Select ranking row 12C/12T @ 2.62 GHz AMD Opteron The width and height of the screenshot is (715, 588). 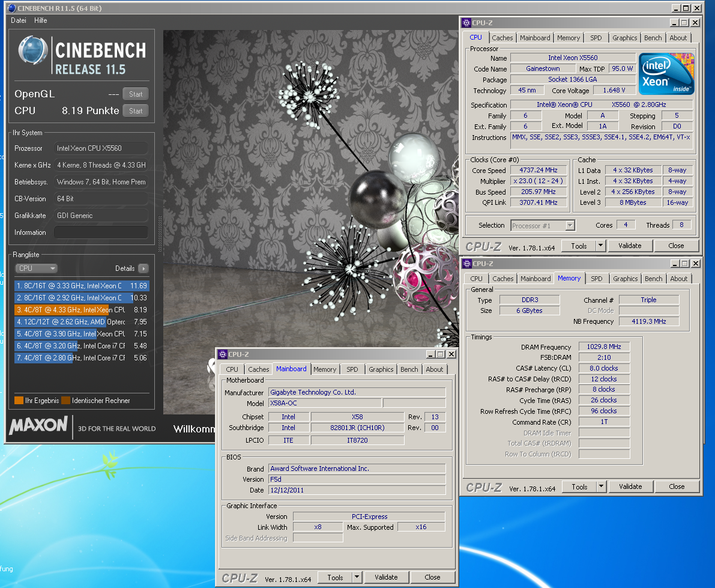[82, 321]
